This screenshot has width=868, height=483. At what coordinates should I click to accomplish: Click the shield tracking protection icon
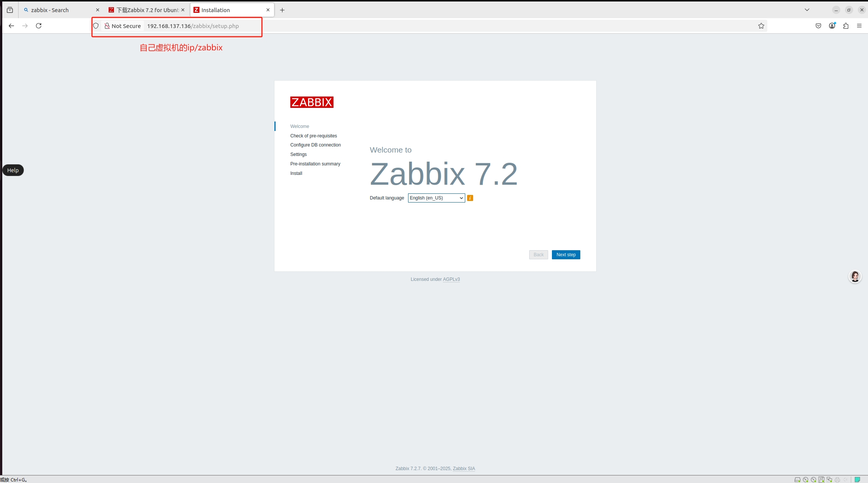[x=96, y=26]
